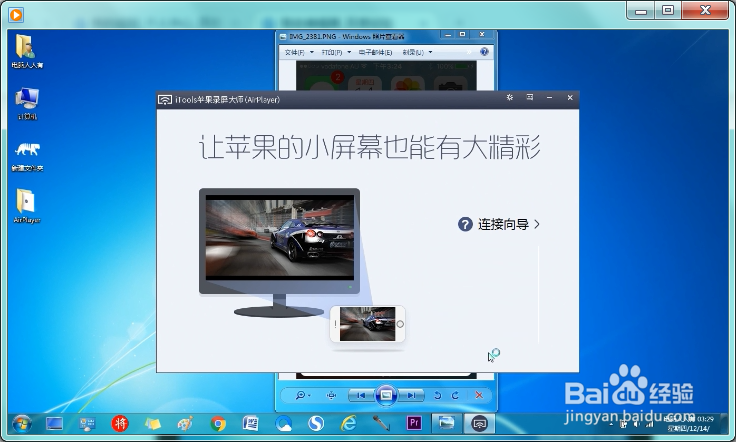Screen dimensions: 736x442
Task: Expand Photo Viewer toolbar overflow chevron
Action: 469,52
